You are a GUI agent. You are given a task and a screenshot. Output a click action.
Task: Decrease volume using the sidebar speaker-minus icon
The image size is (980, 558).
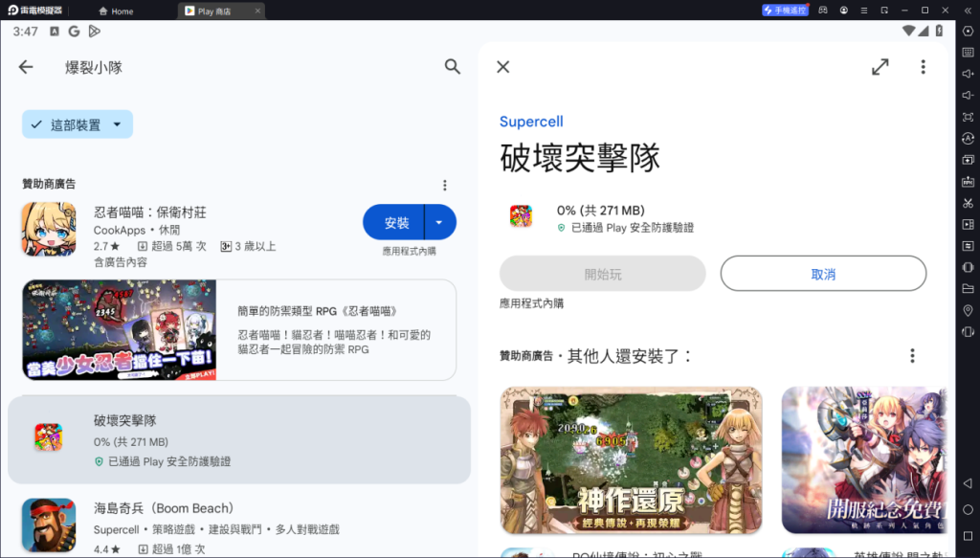tap(969, 95)
